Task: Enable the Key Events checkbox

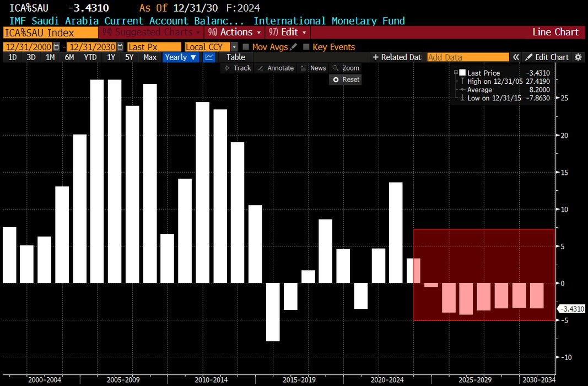Action: pyautogui.click(x=306, y=47)
